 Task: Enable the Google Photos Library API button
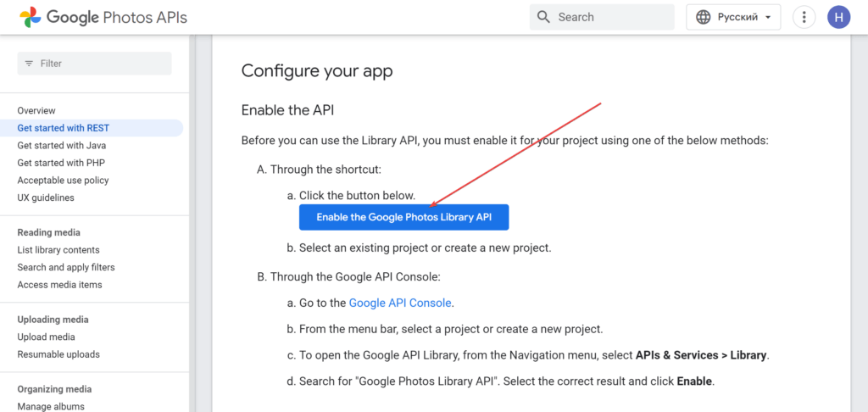pos(404,218)
